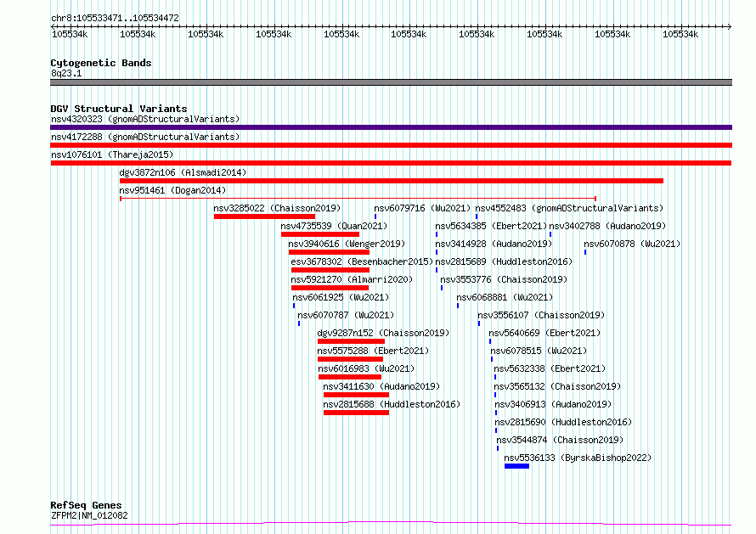Screen dimensions: 756x534
Task: Select the red bar under nsv2815688
Action: pos(356,413)
